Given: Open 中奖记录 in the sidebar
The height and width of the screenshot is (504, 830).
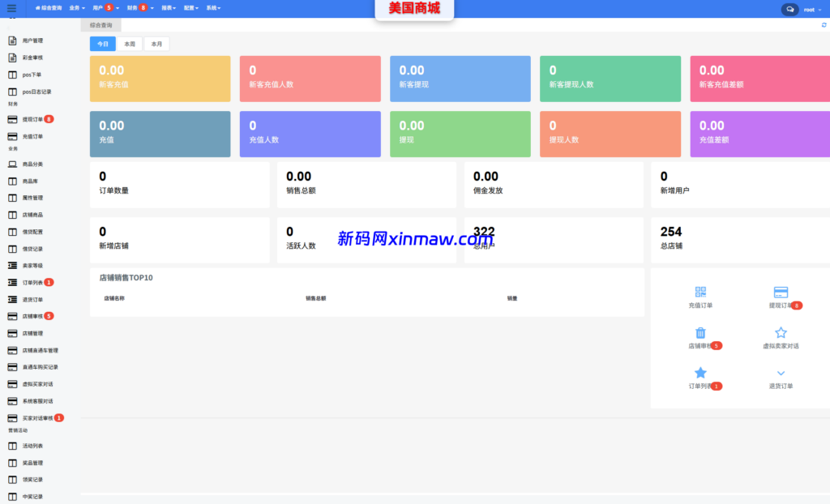Looking at the screenshot, I should click(x=32, y=497).
